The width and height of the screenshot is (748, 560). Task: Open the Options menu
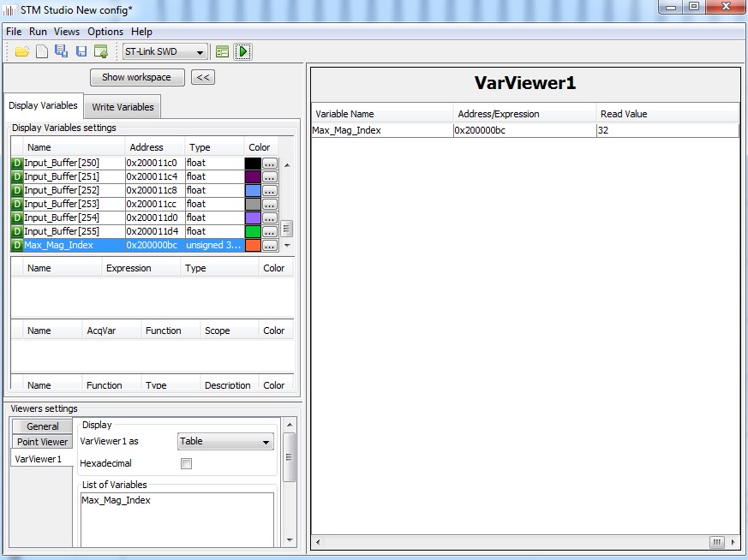point(105,32)
